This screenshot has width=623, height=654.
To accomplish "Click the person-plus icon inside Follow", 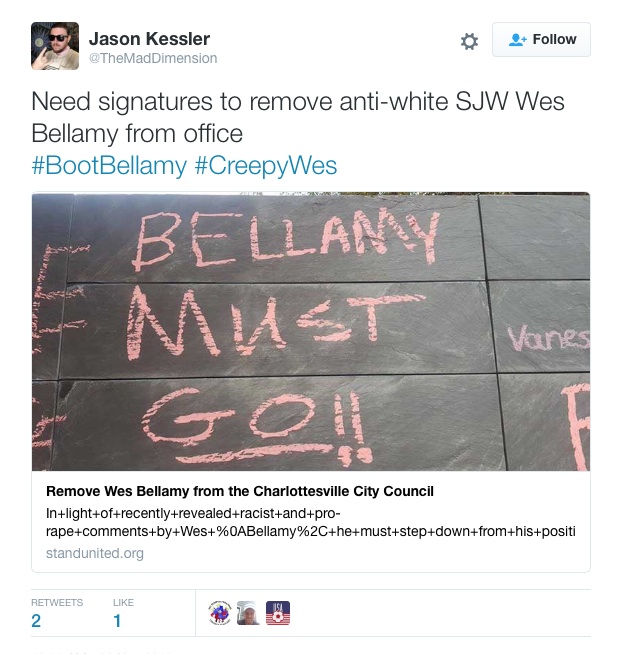I will pos(517,40).
